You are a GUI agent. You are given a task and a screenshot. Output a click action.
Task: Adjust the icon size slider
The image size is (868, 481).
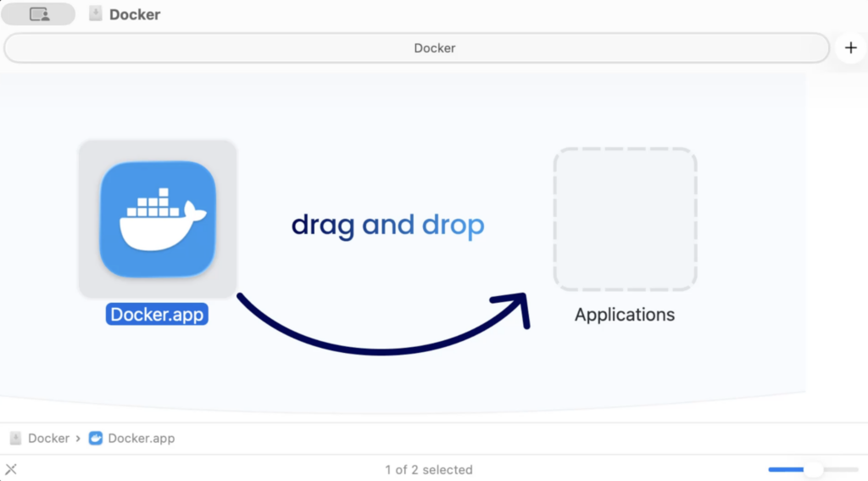pos(813,469)
